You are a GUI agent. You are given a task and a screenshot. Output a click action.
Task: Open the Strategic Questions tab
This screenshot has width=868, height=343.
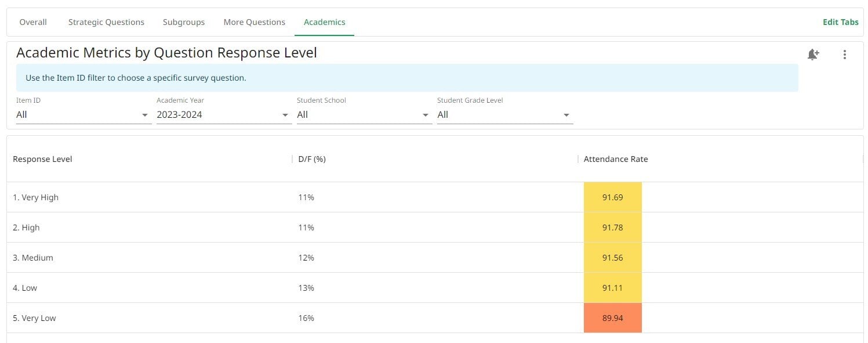tap(106, 22)
